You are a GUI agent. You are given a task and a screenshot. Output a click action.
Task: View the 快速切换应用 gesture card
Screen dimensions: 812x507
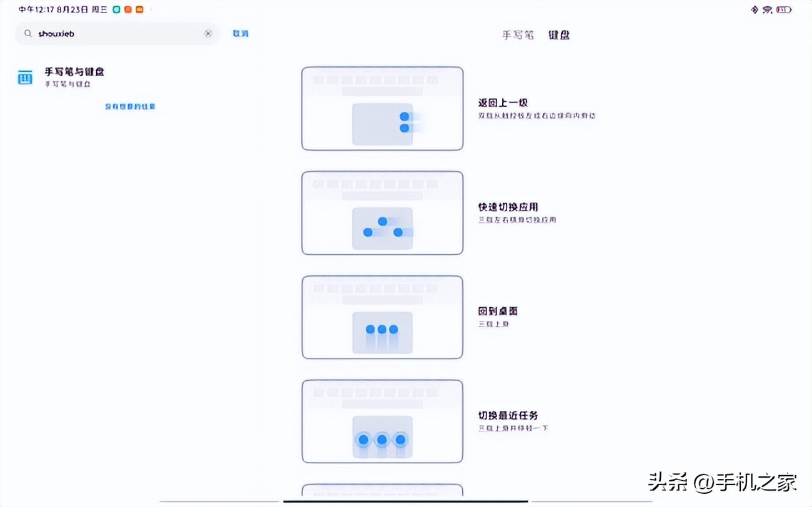point(382,212)
